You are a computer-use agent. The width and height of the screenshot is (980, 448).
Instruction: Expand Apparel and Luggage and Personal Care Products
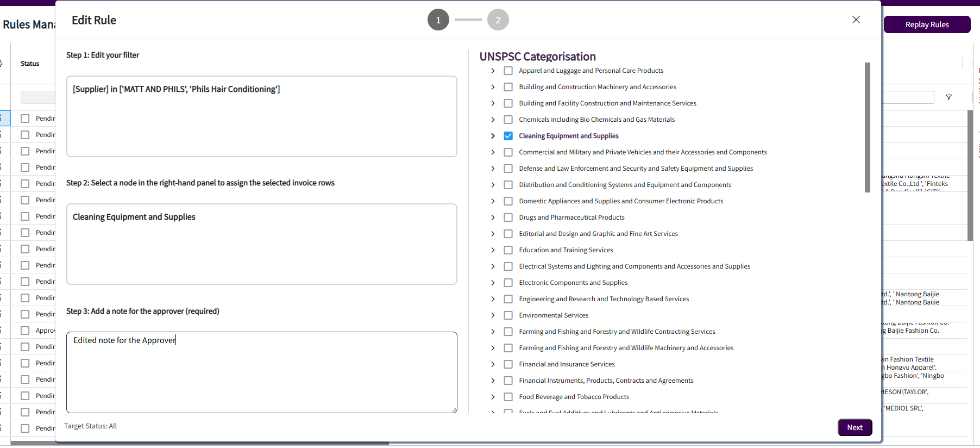(493, 71)
